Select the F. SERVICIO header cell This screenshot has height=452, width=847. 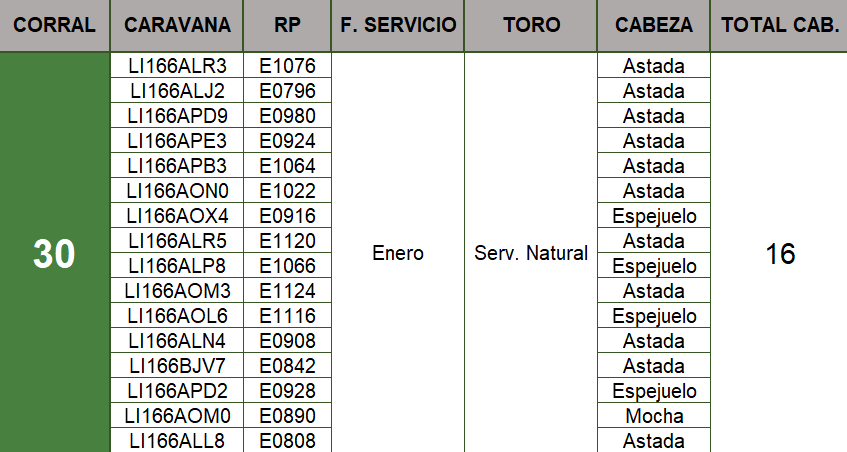(x=397, y=25)
